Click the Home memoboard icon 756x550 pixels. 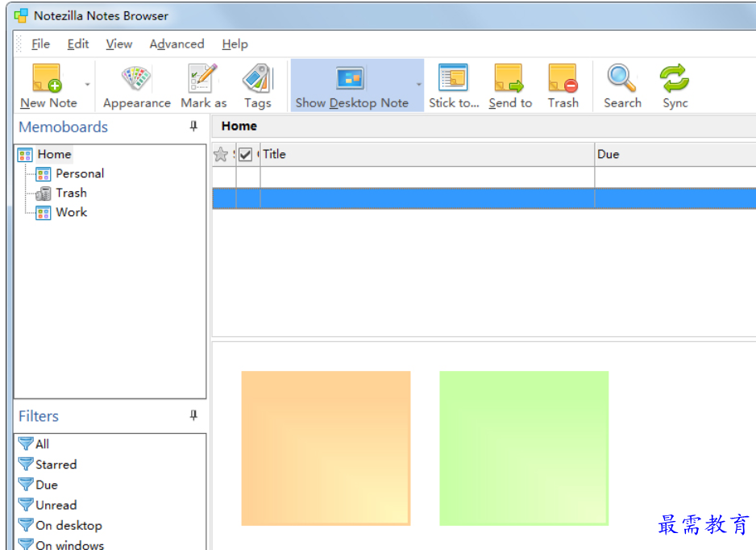point(25,155)
